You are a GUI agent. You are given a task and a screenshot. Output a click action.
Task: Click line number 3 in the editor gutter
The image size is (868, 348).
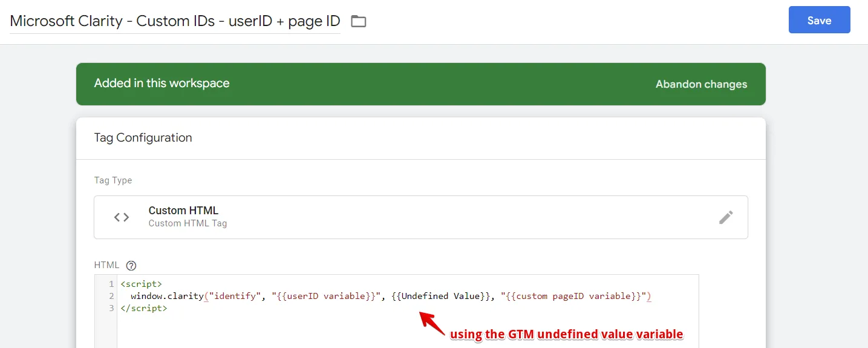pyautogui.click(x=111, y=308)
